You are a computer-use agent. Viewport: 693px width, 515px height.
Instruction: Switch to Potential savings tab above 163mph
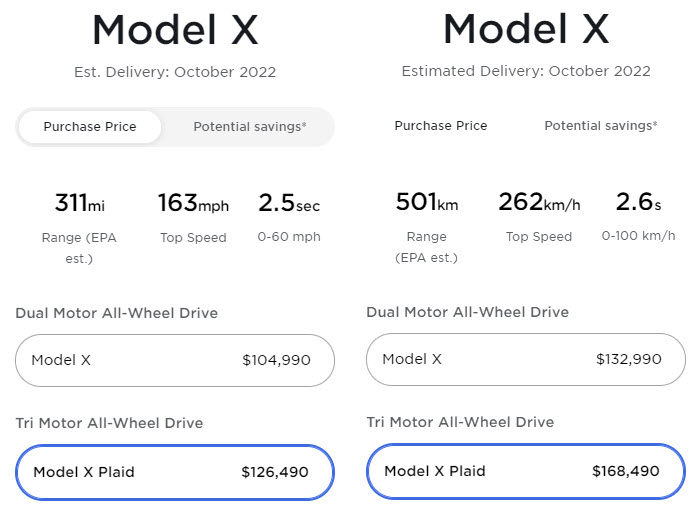(x=250, y=127)
